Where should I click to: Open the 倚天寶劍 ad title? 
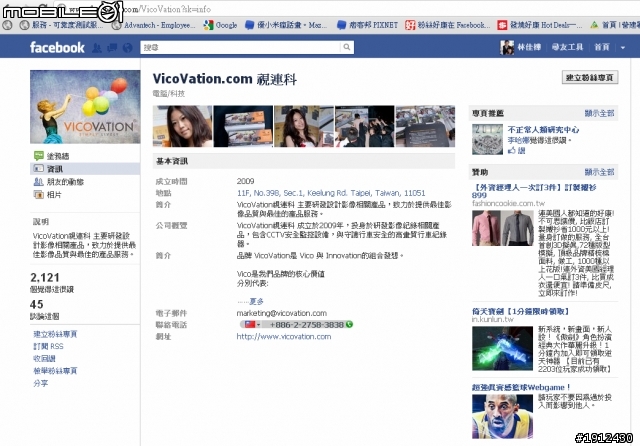[521, 311]
